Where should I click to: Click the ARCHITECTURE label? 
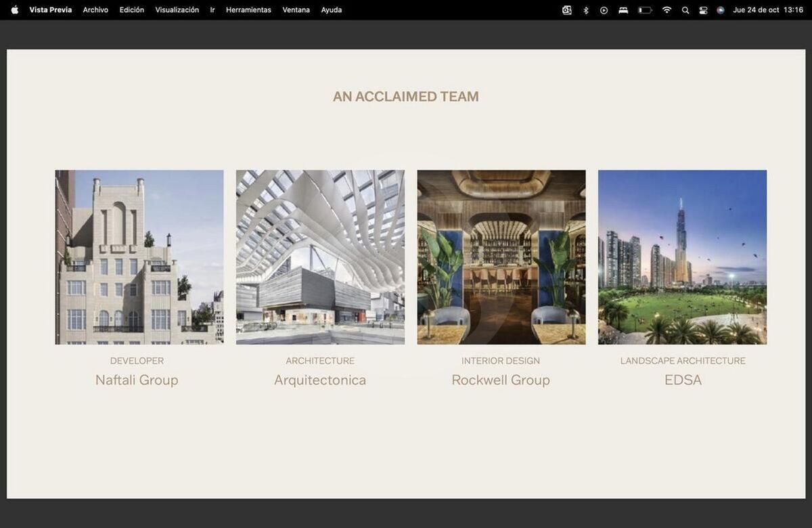pyautogui.click(x=320, y=361)
